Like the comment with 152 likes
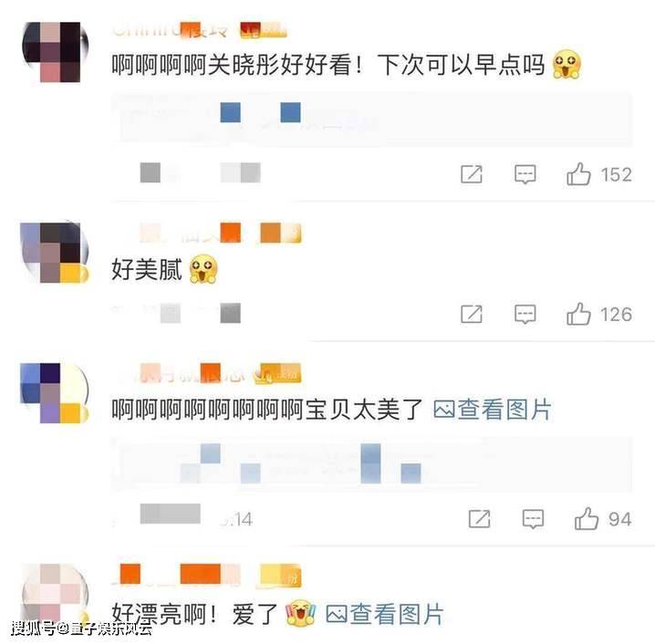 pos(578,174)
